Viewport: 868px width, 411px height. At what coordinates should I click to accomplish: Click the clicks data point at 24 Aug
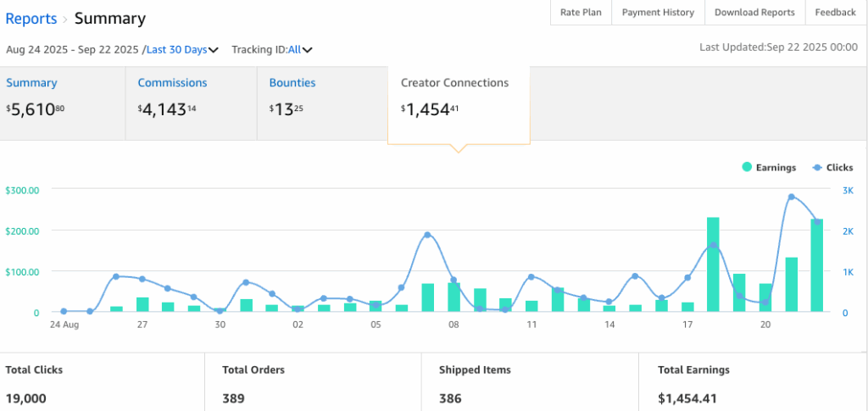click(64, 312)
